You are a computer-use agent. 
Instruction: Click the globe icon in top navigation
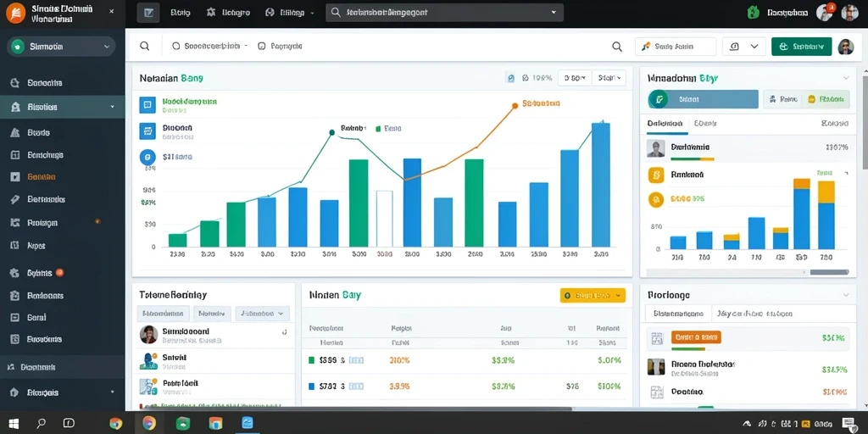tap(270, 12)
